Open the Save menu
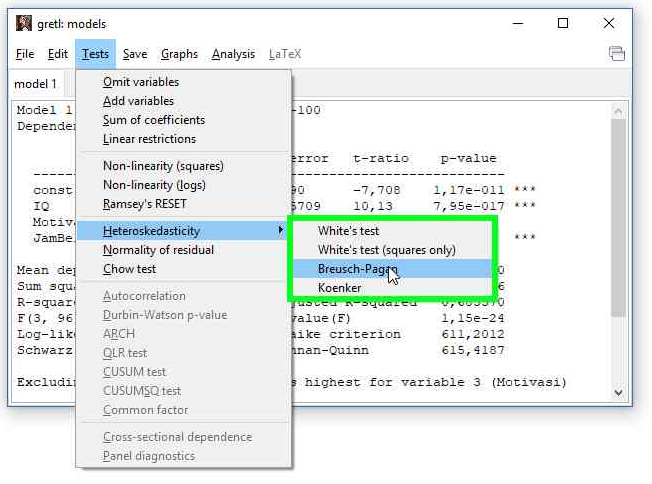 click(x=135, y=54)
